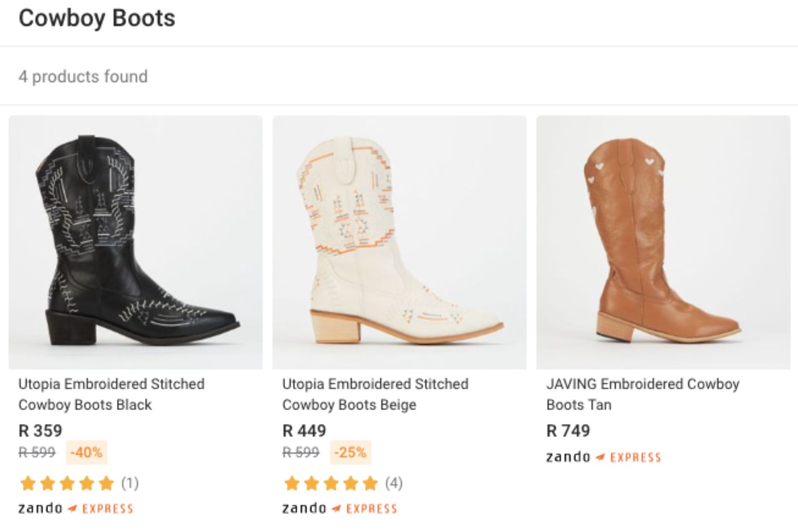This screenshot has height=532, width=798.
Task: Open the black cowboy boot product image
Action: point(136,242)
